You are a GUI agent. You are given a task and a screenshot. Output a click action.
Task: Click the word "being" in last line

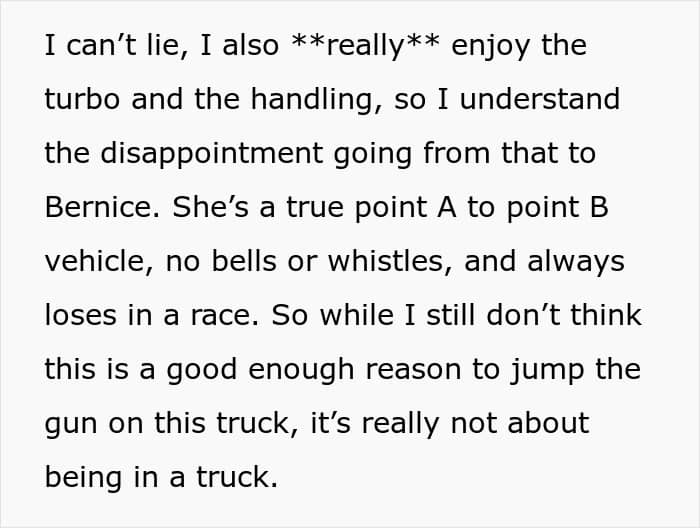83,479
